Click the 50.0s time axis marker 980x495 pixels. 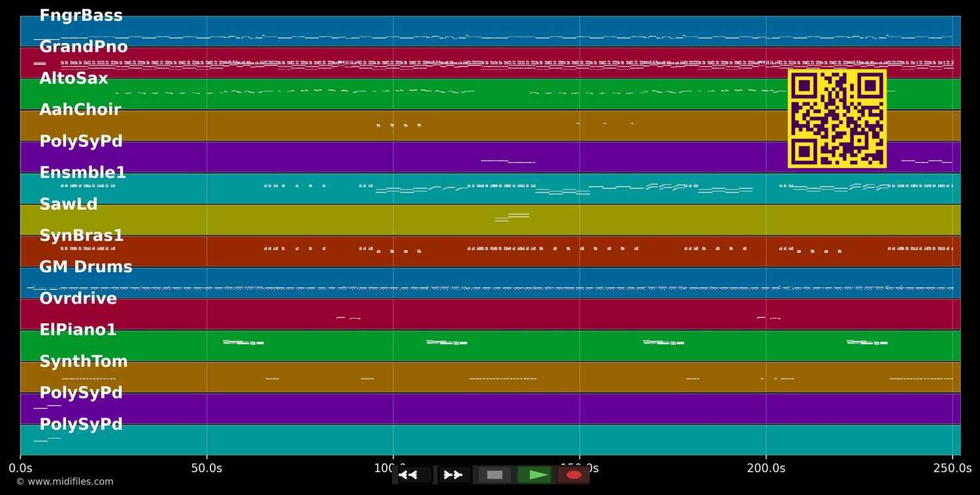pyautogui.click(x=206, y=468)
